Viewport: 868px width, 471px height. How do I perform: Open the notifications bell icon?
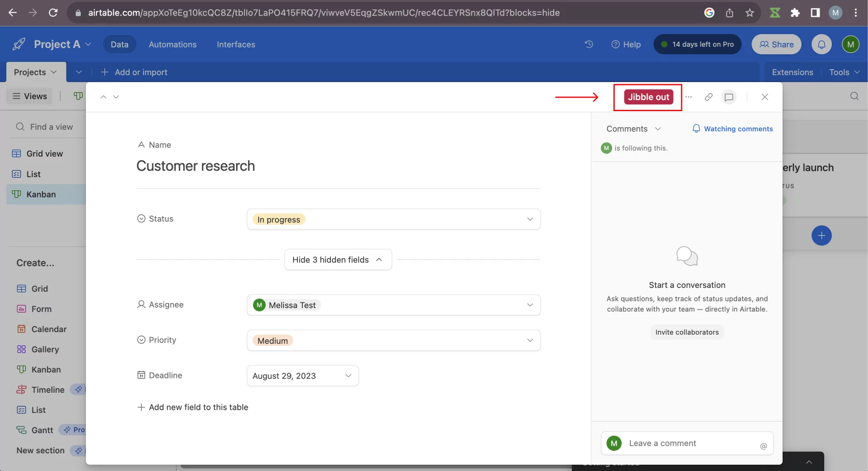point(821,44)
